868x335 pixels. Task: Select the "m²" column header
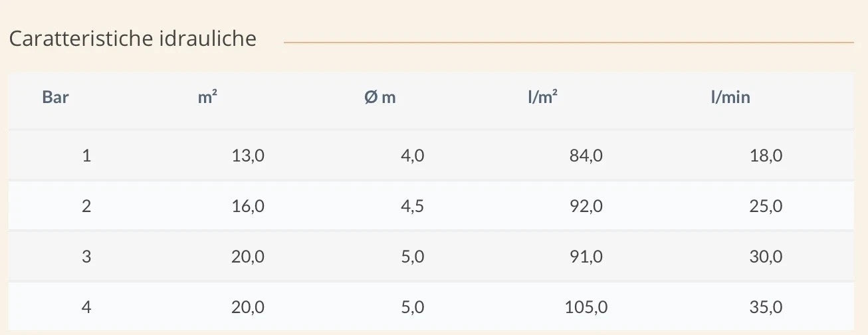click(x=207, y=98)
